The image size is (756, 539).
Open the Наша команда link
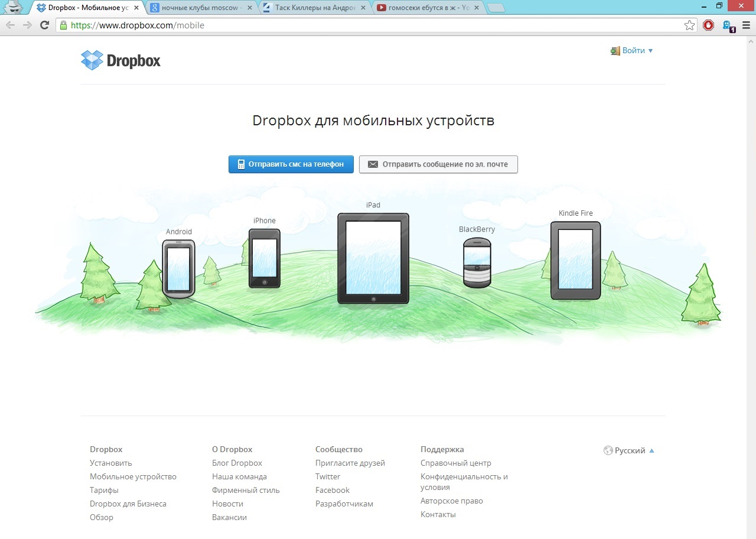point(239,476)
